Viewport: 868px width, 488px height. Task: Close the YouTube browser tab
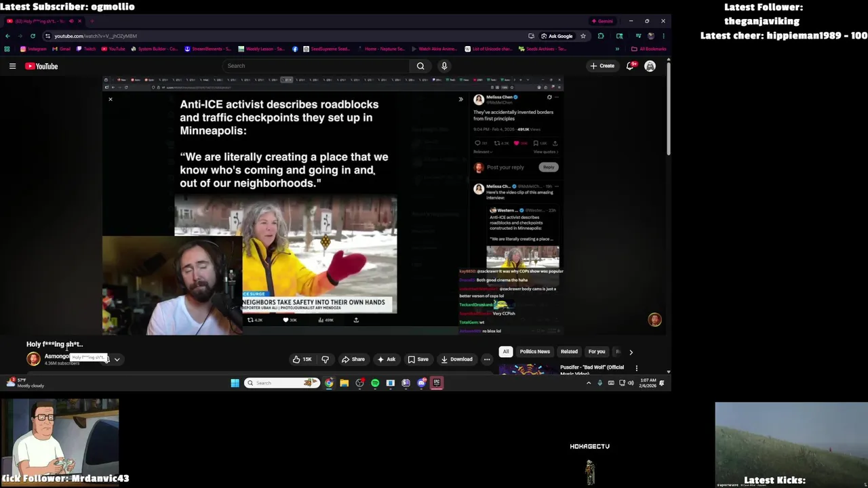[x=81, y=21]
